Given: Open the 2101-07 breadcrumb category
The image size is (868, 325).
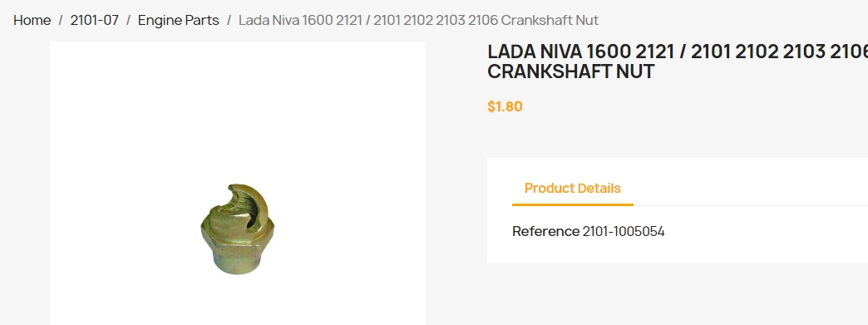Looking at the screenshot, I should click(94, 21).
